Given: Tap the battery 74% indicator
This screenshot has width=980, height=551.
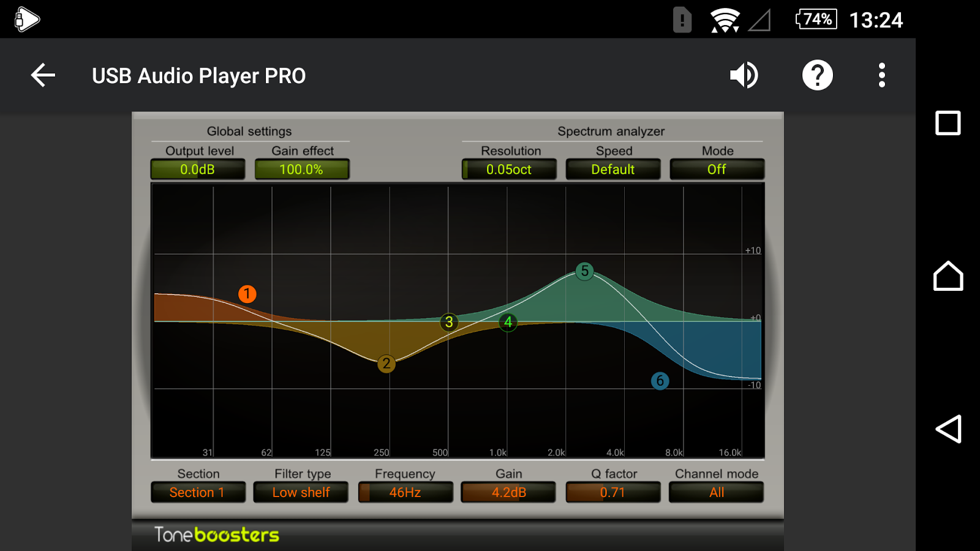Looking at the screenshot, I should (x=816, y=20).
